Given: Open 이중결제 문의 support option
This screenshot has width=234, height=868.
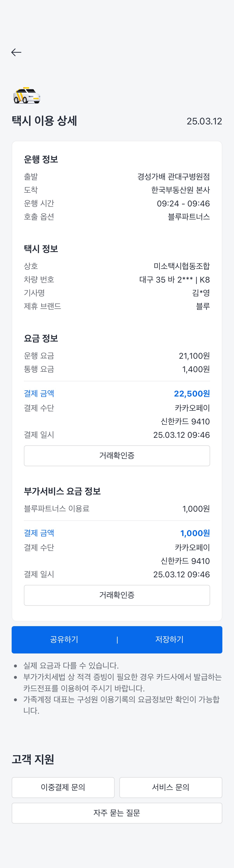Looking at the screenshot, I should coord(63,787).
